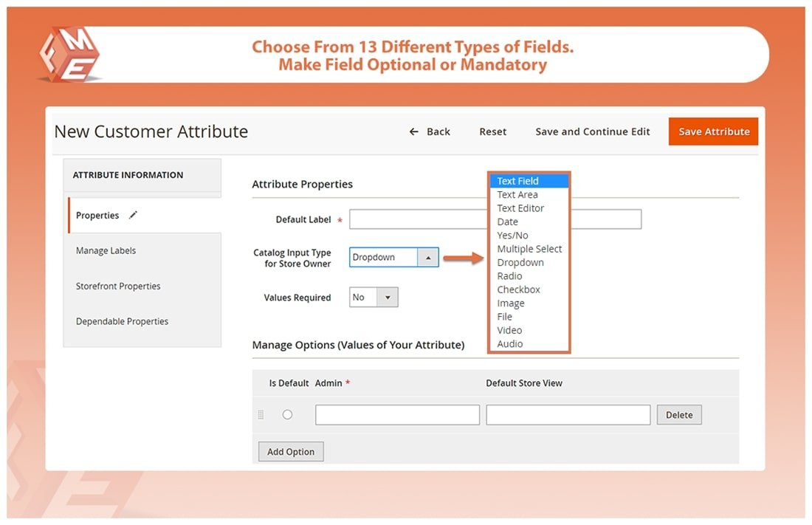Choose the Checkbox field type option
Viewport: 812px width, 525px height.
518,289
